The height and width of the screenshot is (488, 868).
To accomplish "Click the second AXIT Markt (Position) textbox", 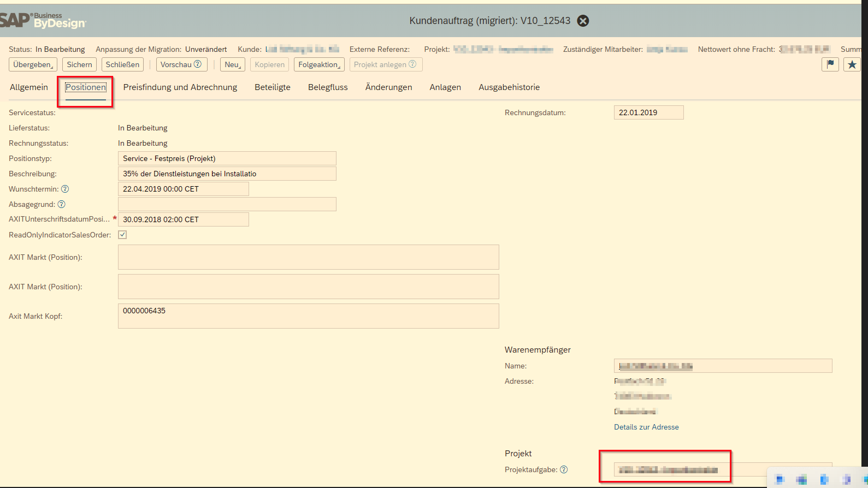I will [309, 287].
